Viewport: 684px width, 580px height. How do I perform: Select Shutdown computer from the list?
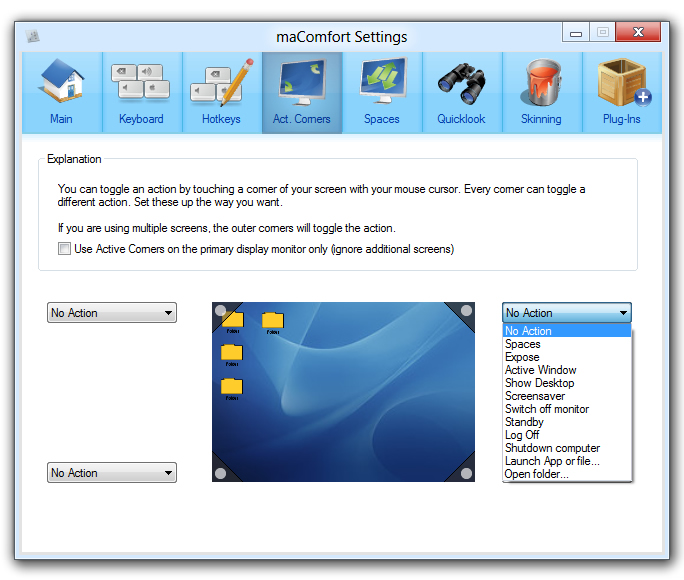[552, 448]
